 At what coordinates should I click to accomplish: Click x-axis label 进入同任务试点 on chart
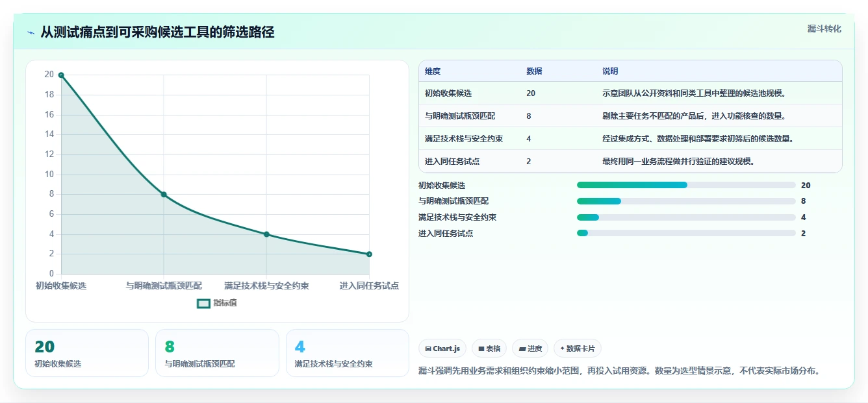[369, 286]
